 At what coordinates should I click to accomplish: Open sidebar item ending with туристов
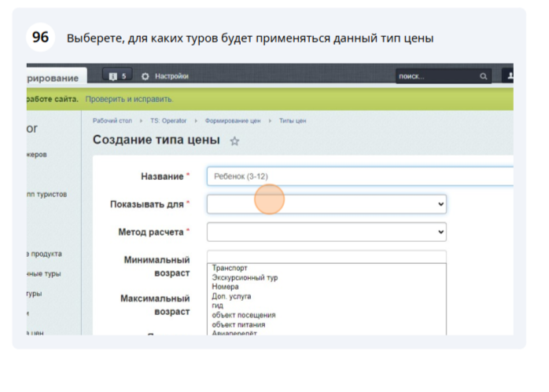click(46, 194)
